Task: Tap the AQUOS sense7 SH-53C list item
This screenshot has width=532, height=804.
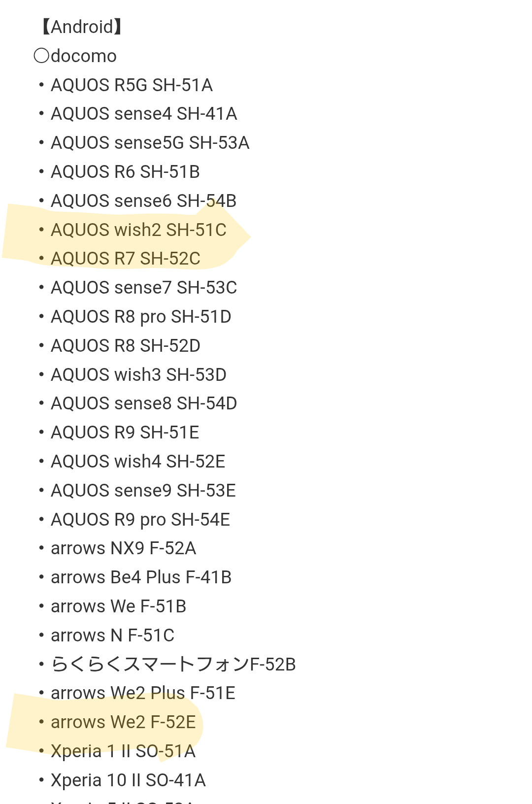Action: [144, 288]
